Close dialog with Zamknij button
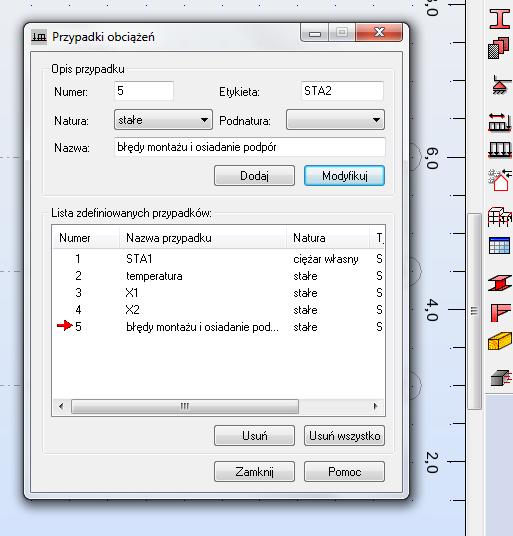This screenshot has width=513, height=536. 254,472
